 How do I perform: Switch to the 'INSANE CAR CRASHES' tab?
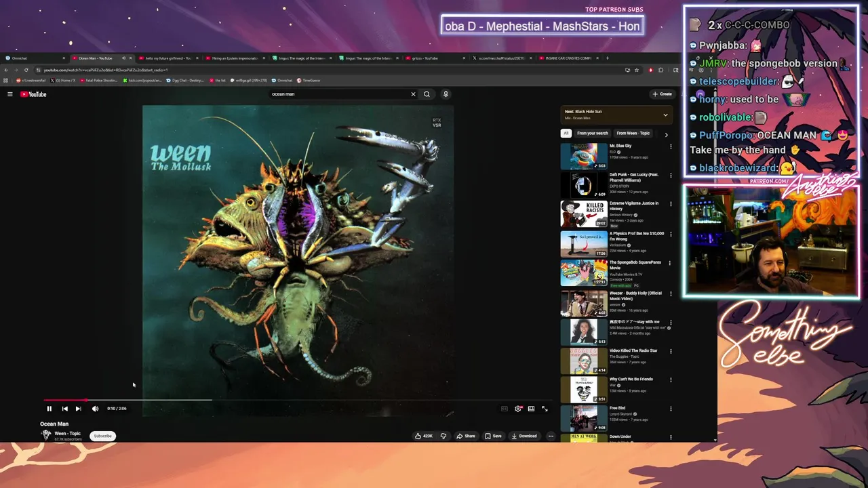click(x=568, y=58)
